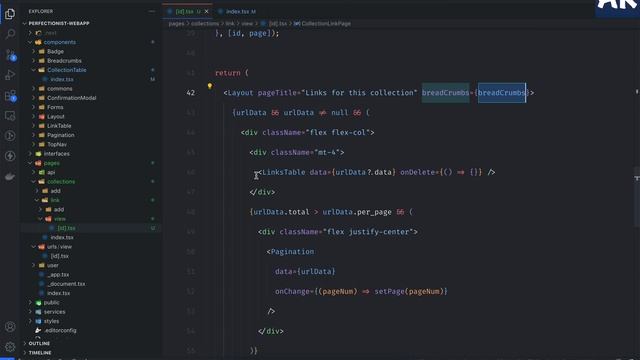Expand the user folder
Image resolution: width=640 pixels, height=360 pixels.
53,265
